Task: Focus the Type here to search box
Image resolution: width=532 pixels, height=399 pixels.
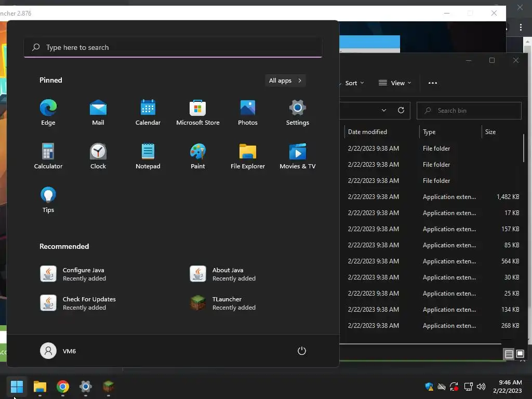Action: click(x=173, y=47)
